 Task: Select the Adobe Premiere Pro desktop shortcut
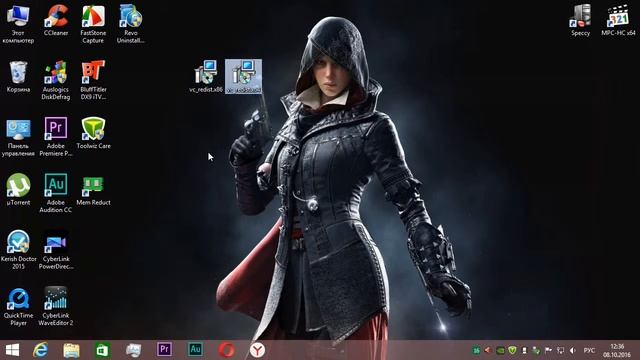coord(56,137)
